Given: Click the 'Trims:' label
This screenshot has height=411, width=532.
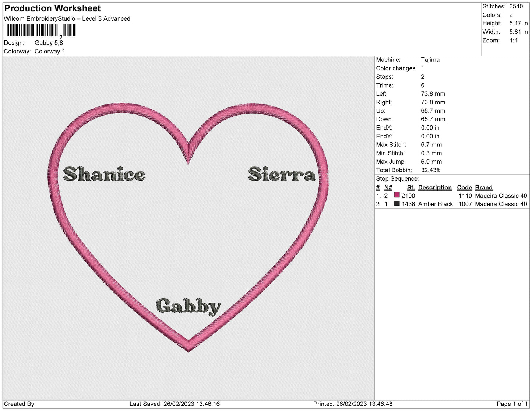Looking at the screenshot, I should click(384, 85).
